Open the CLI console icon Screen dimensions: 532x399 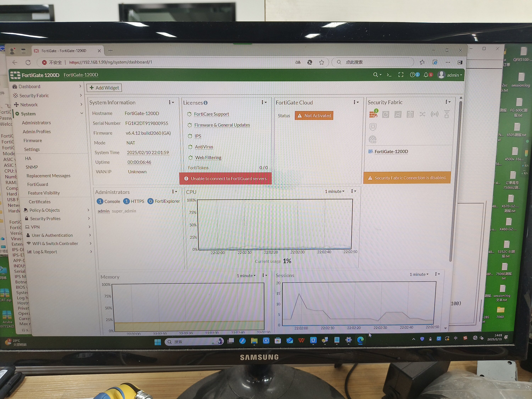click(389, 75)
